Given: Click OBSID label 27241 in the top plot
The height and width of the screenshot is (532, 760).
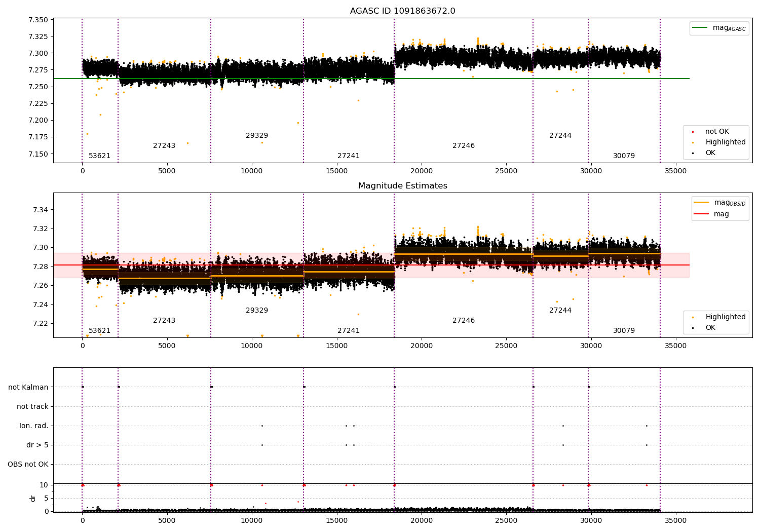Looking at the screenshot, I should pyautogui.click(x=349, y=156).
